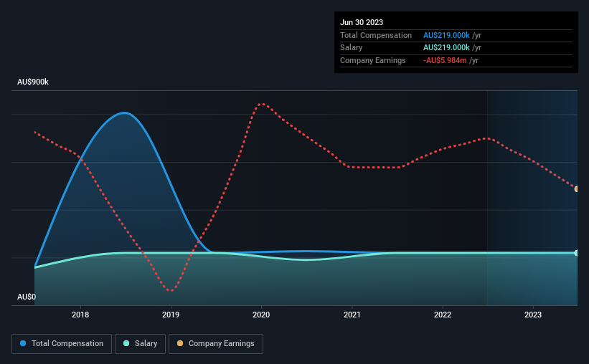Click the 2023 x-axis label

[x=533, y=315]
